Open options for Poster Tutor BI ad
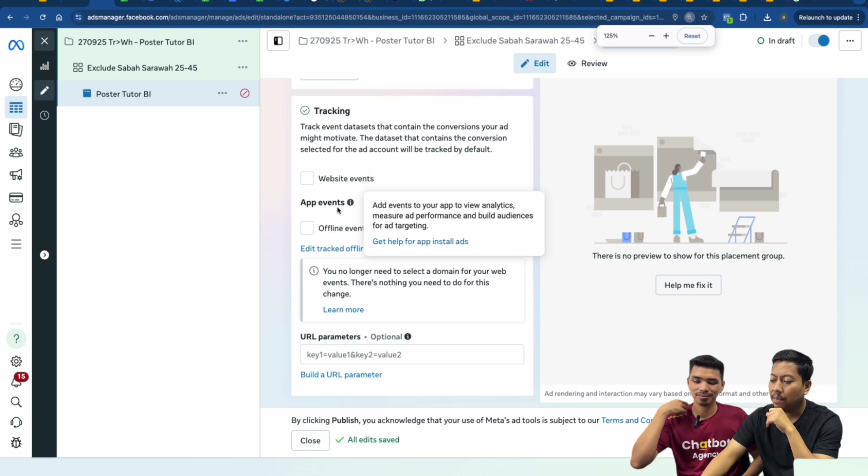The width and height of the screenshot is (868, 476). pos(222,93)
